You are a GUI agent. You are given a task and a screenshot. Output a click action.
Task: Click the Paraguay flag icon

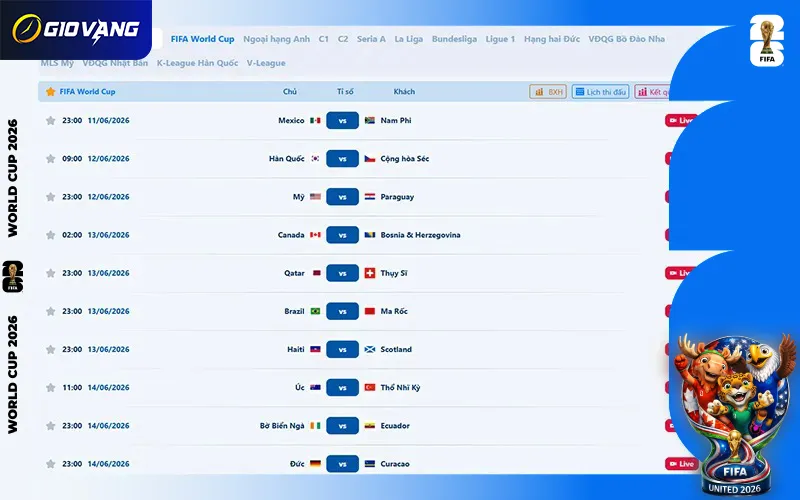coord(370,197)
